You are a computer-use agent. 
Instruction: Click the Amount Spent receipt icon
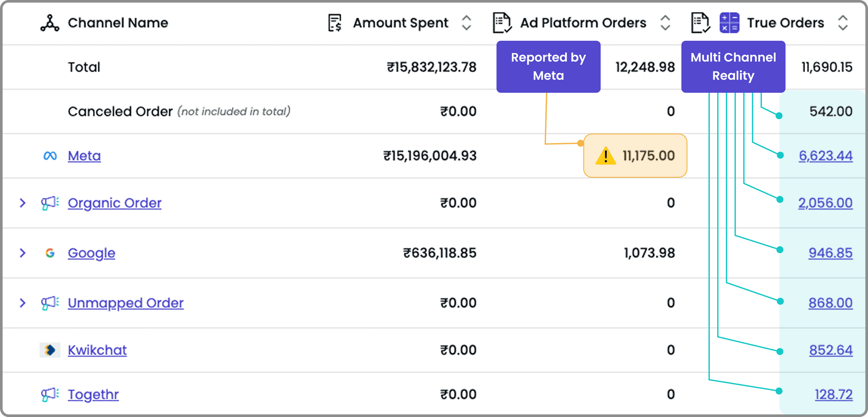coord(335,23)
